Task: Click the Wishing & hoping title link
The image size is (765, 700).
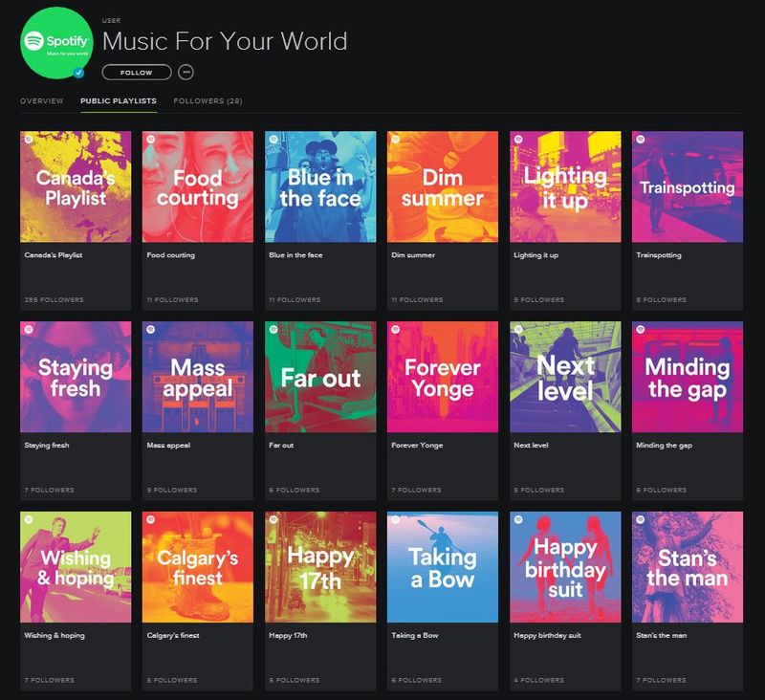Action: click(x=55, y=636)
